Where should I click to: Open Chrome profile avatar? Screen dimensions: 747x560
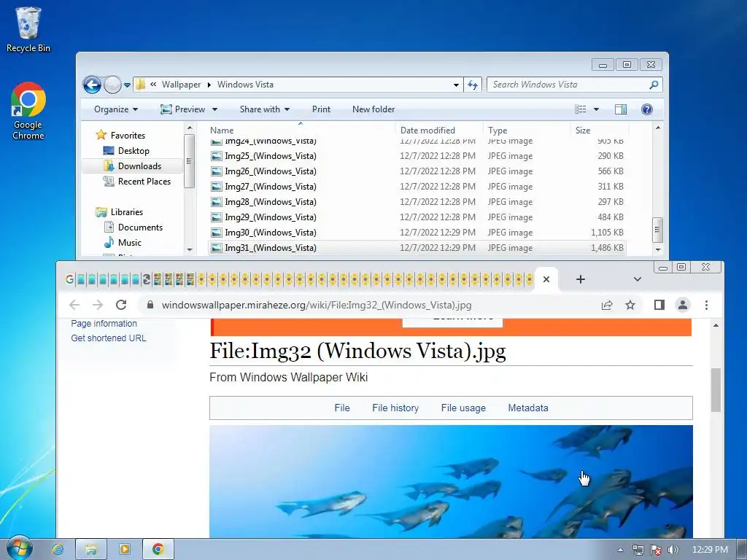(x=683, y=306)
